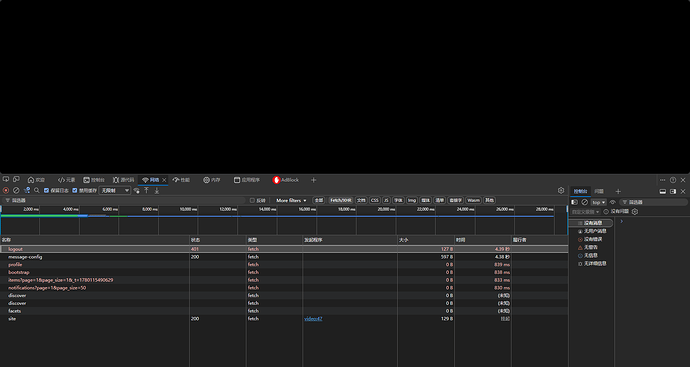Viewport: 690px width, 367px height.
Task: Select the logout request row
Action: point(284,249)
